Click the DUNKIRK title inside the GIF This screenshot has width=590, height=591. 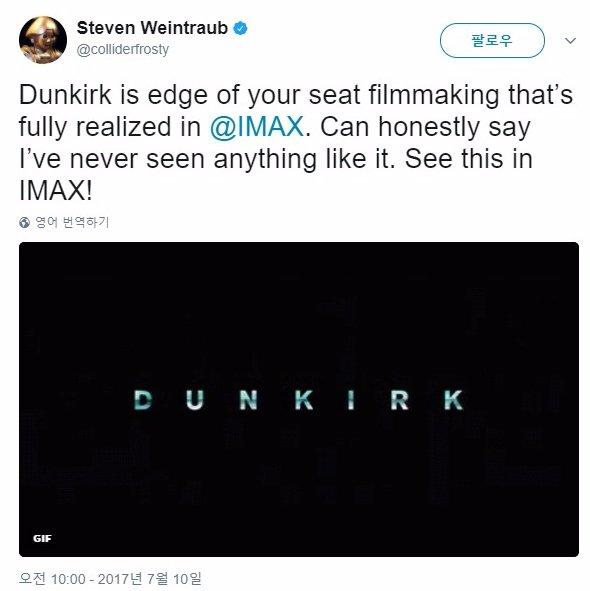coord(299,400)
